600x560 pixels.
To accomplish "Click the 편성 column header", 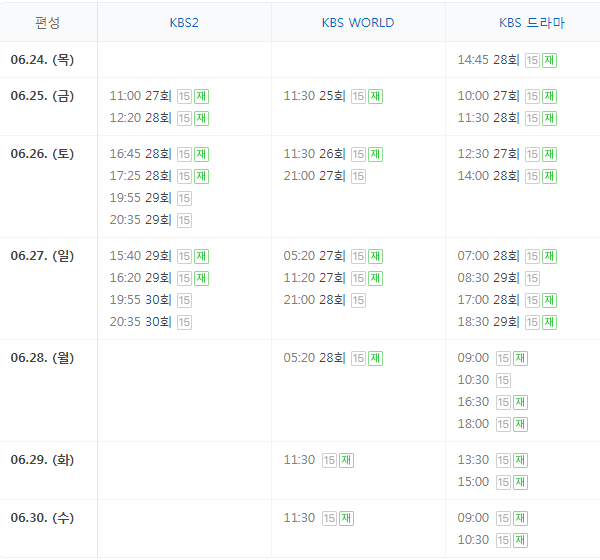I will tap(48, 23).
